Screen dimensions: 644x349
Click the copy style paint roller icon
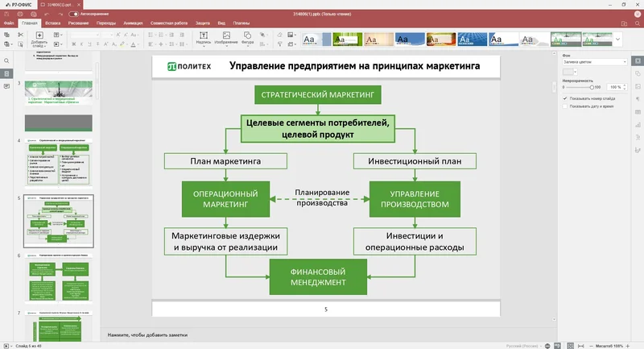tap(279, 44)
